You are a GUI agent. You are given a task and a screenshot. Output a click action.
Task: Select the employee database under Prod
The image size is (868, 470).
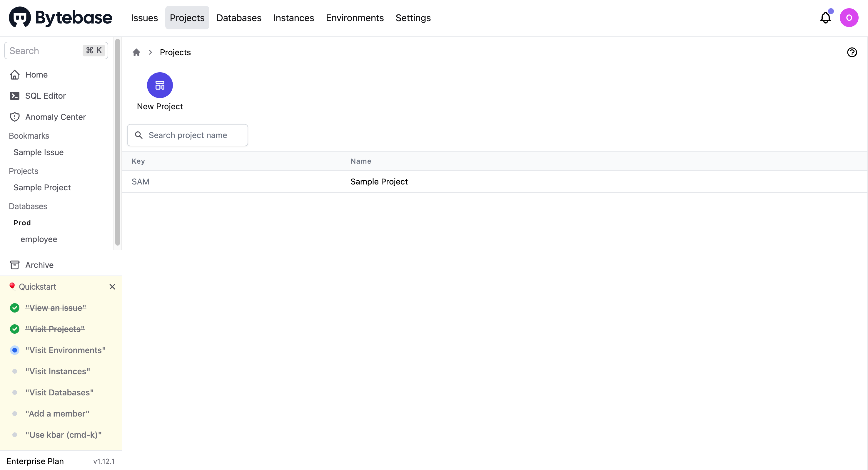tap(39, 239)
